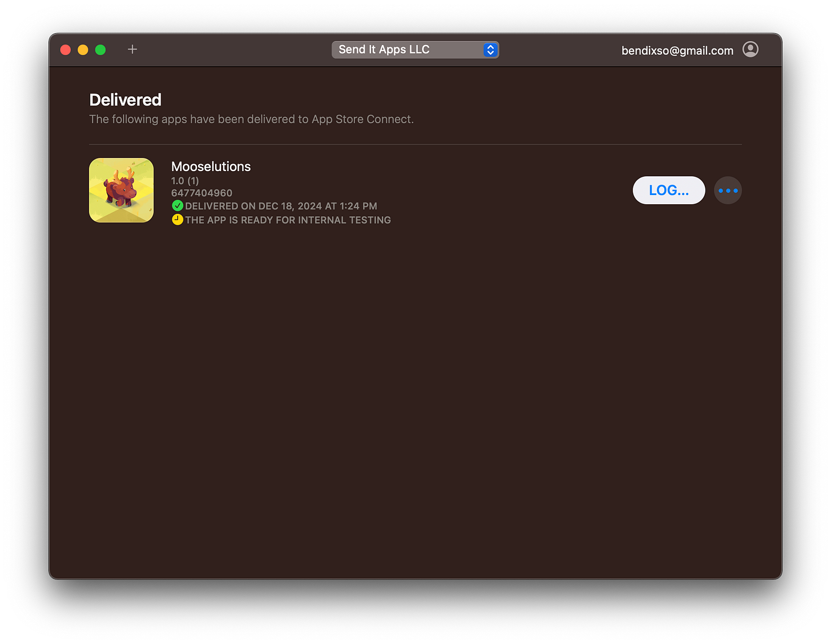Click the bendixso@gmail.com account label
The width and height of the screenshot is (831, 644).
677,50
